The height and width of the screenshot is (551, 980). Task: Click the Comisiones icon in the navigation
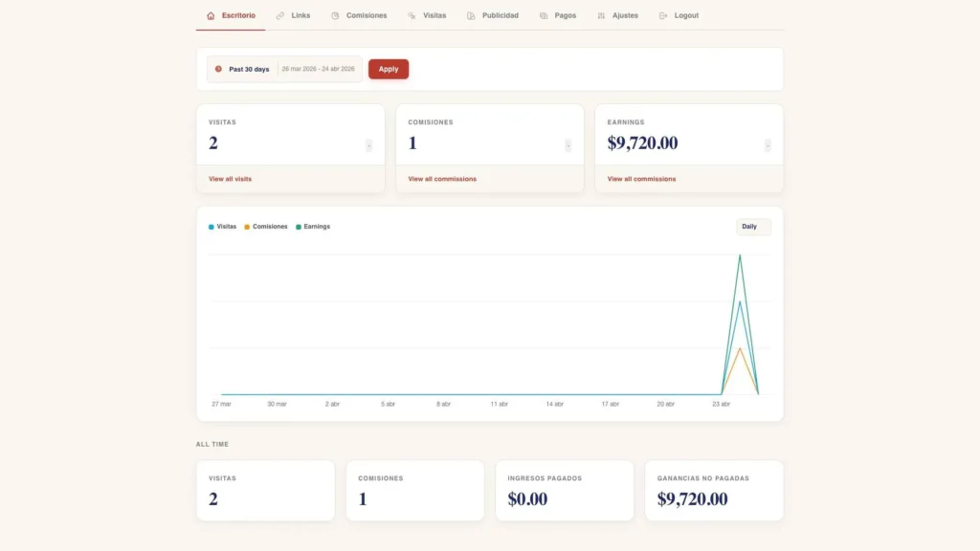click(x=335, y=15)
